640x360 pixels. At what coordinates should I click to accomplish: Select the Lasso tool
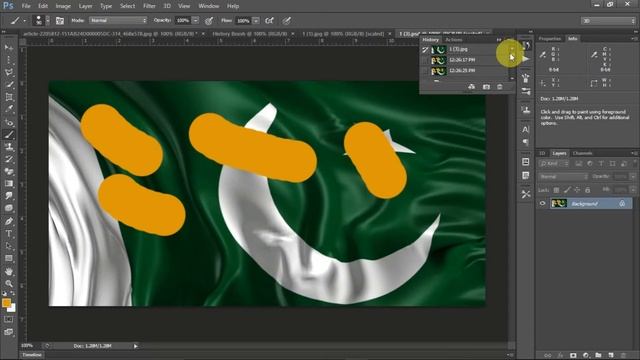pos(9,72)
